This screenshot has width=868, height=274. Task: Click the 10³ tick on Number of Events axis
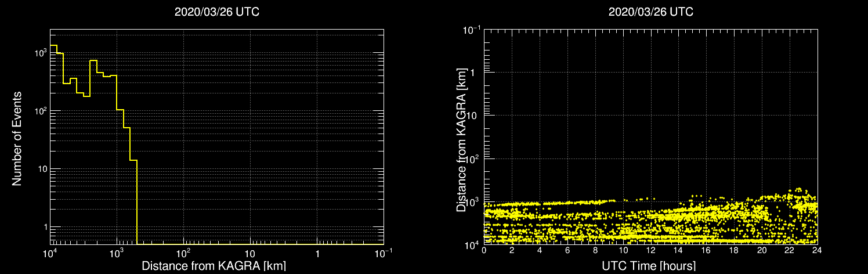coord(39,52)
